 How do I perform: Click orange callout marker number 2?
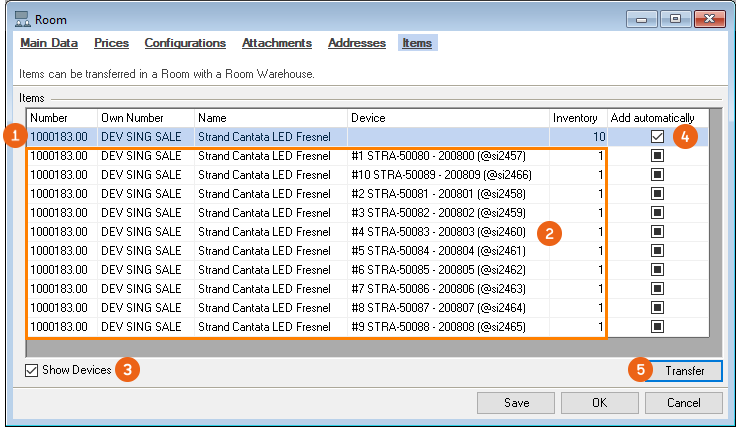548,234
